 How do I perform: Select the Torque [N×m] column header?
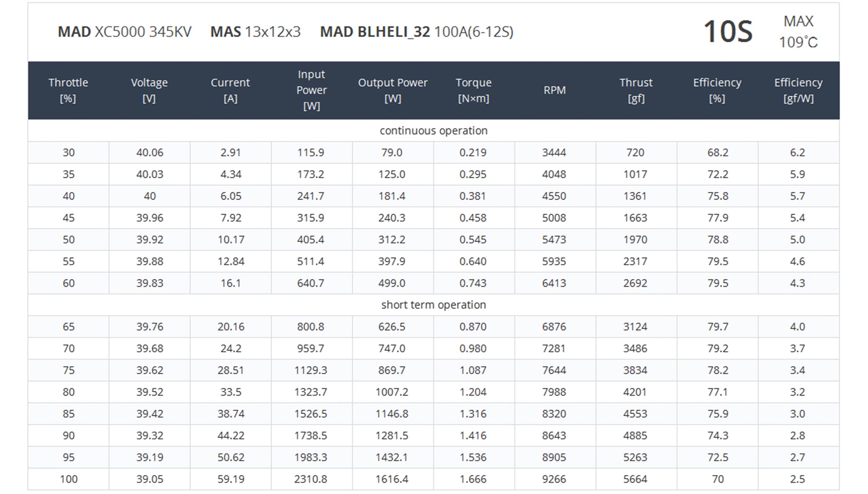(x=474, y=90)
